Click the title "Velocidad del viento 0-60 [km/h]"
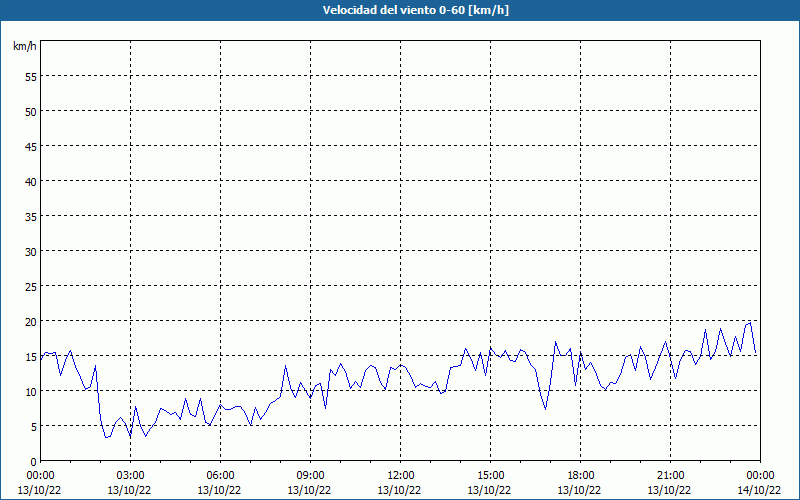800x500 pixels. (x=415, y=10)
